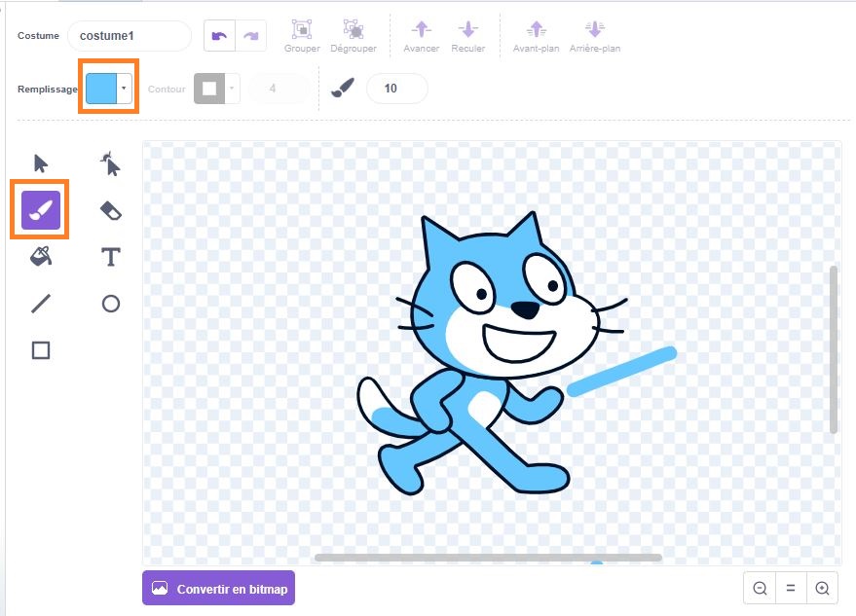Viewport: 856px width, 616px height.
Task: Open the Contour color dropdown arrow
Action: tap(232, 89)
